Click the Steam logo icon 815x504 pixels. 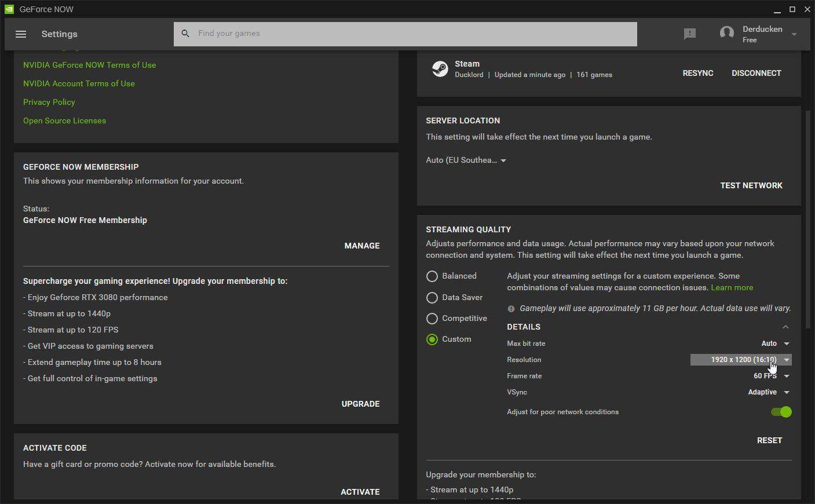(440, 69)
